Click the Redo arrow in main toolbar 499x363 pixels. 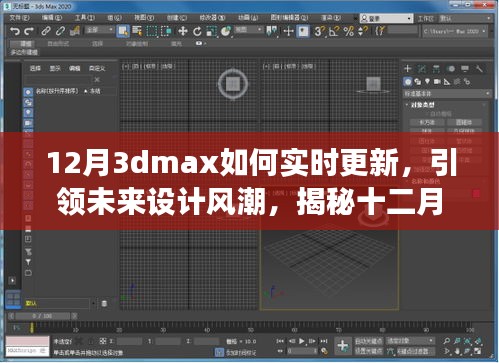coord(29,31)
